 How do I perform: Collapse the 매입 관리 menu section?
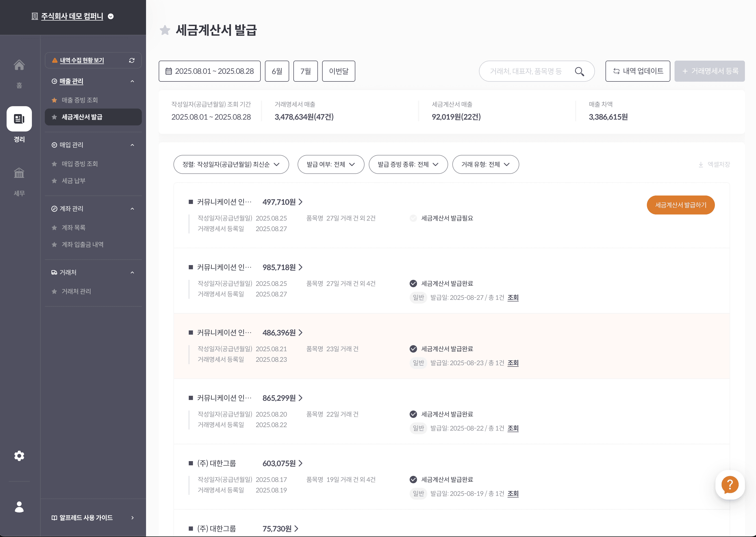coord(132,145)
